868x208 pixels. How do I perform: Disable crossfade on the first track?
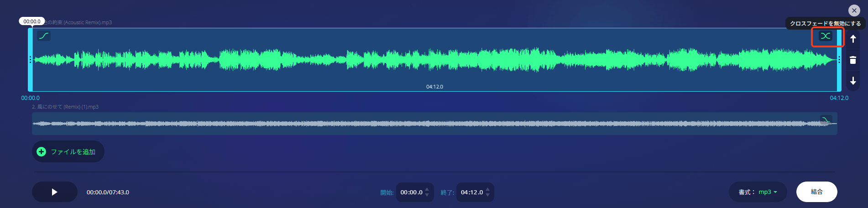pos(825,36)
